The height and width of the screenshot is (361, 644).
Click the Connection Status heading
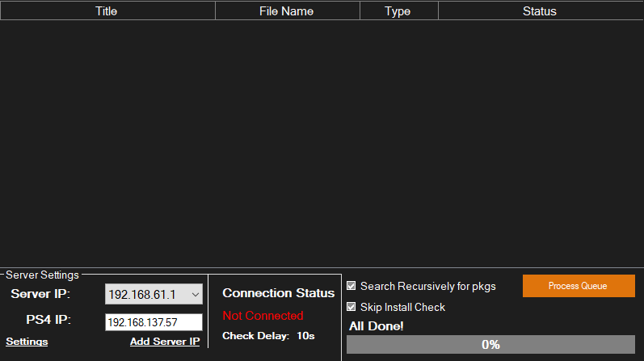pos(278,293)
